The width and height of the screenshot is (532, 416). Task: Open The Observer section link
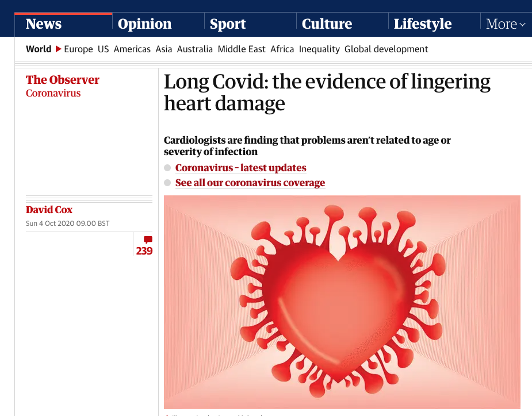(63, 80)
